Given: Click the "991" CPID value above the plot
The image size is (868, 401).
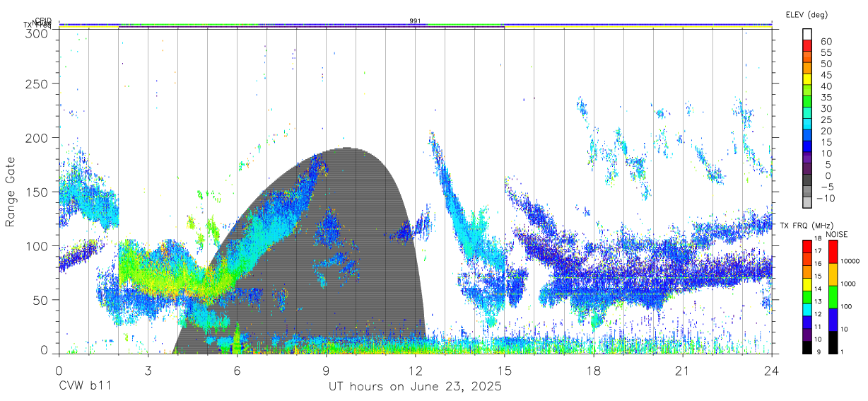Looking at the screenshot, I should coord(415,21).
